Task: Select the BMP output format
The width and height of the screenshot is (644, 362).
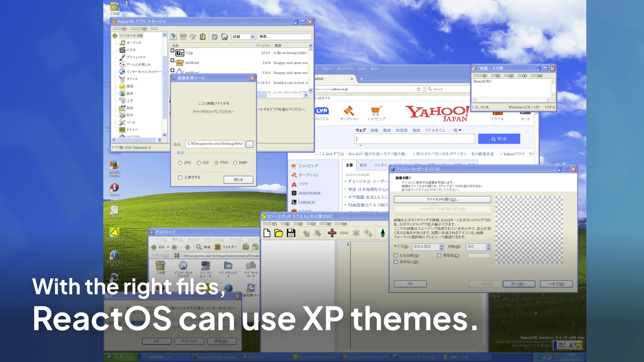Action: coord(235,163)
